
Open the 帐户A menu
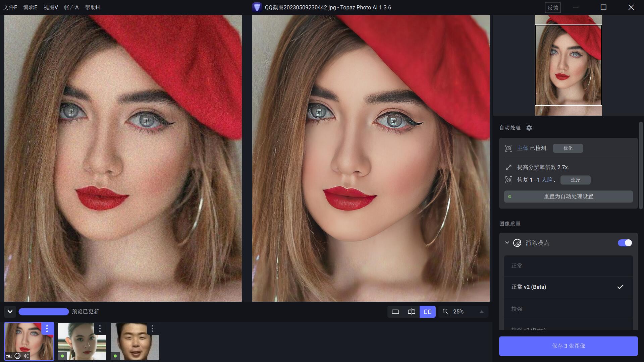71,7
